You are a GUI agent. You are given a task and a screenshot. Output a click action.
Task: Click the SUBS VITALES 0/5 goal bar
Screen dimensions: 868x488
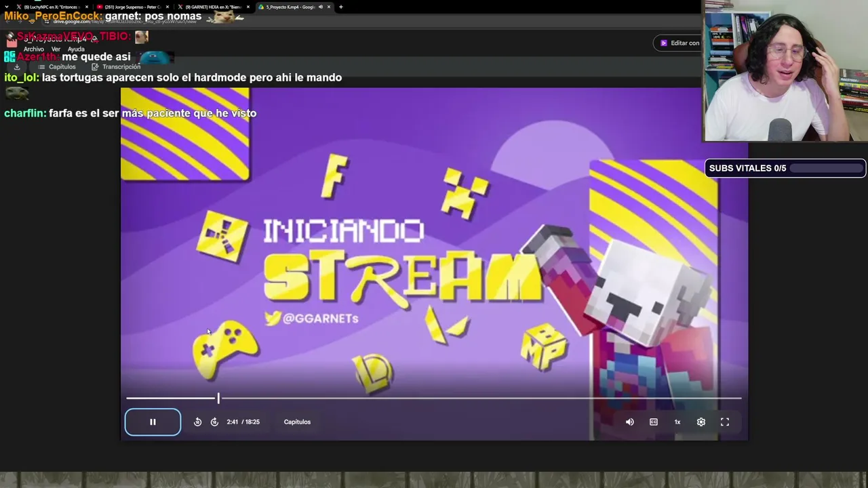coord(785,168)
